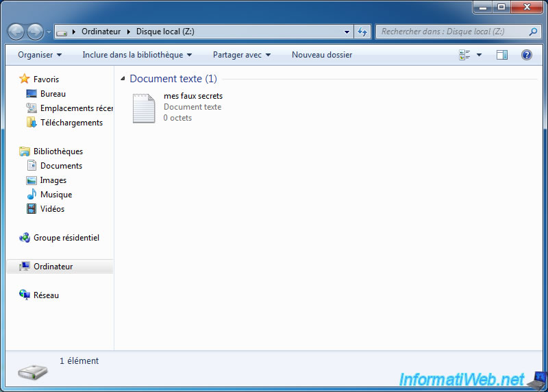The width and height of the screenshot is (548, 392).
Task: Open the address bar history dropdown
Action: click(347, 32)
